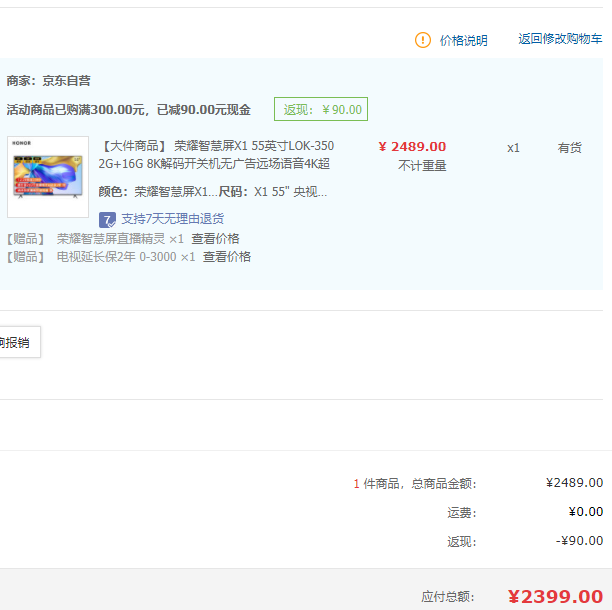Select the 应付总额 ¥2399.00 total
This screenshot has width=612, height=610.
[x=555, y=596]
